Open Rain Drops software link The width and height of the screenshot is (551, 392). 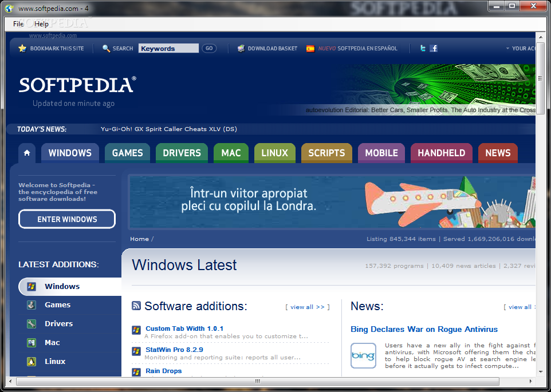164,371
